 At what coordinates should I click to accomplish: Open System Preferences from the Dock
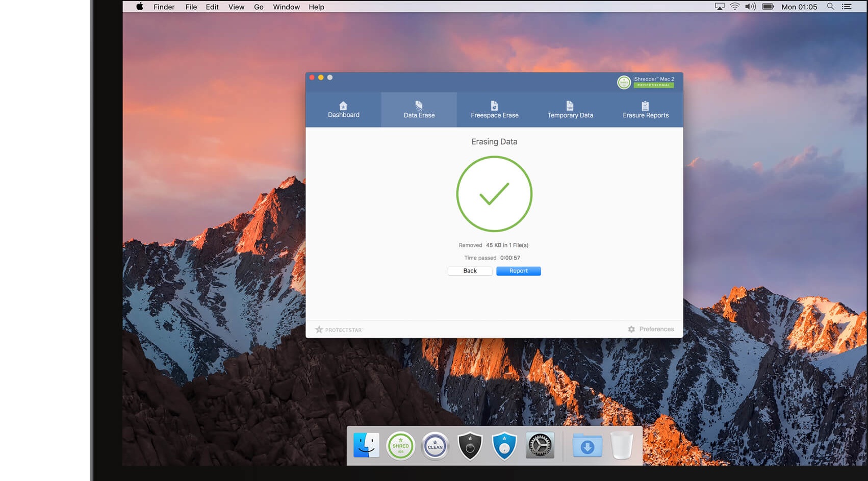tap(540, 446)
